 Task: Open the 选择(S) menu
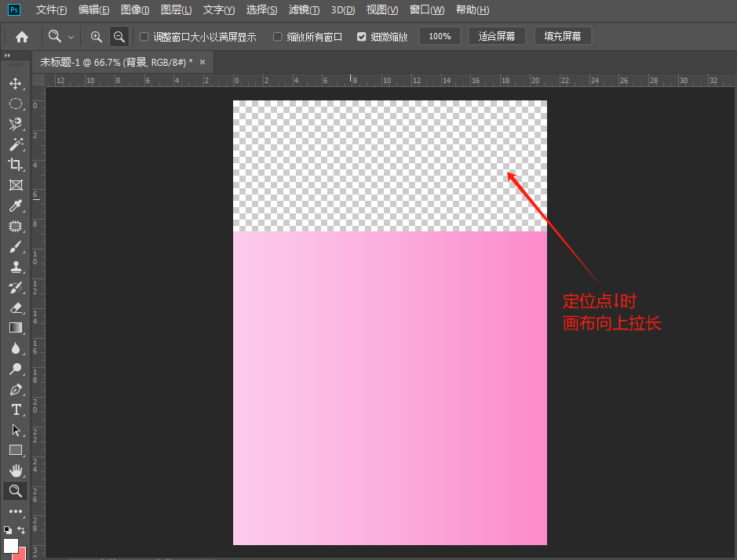261,10
